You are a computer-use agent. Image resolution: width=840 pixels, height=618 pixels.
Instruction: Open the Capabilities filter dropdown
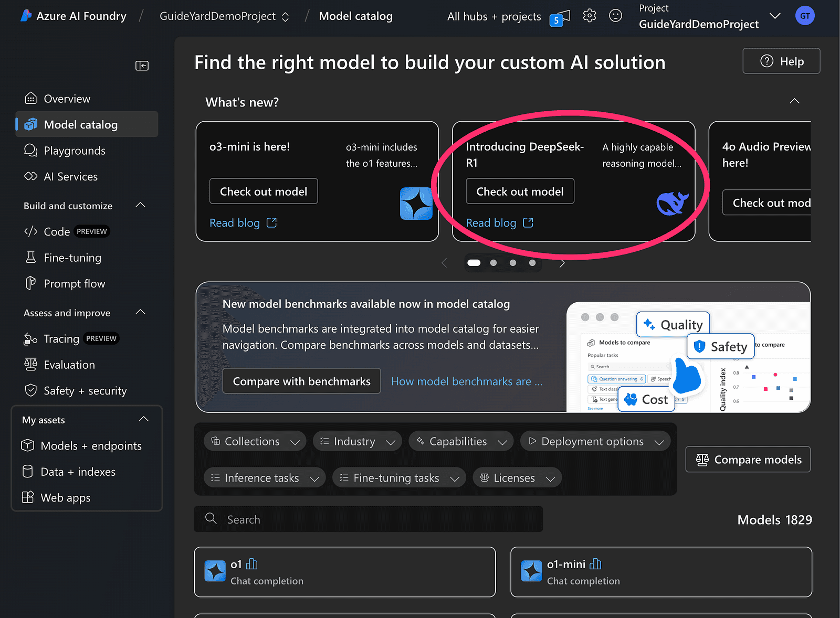click(461, 441)
